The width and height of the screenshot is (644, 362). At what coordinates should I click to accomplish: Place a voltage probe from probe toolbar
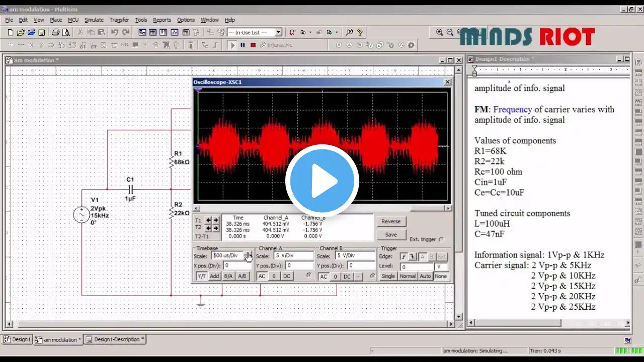(x=339, y=45)
